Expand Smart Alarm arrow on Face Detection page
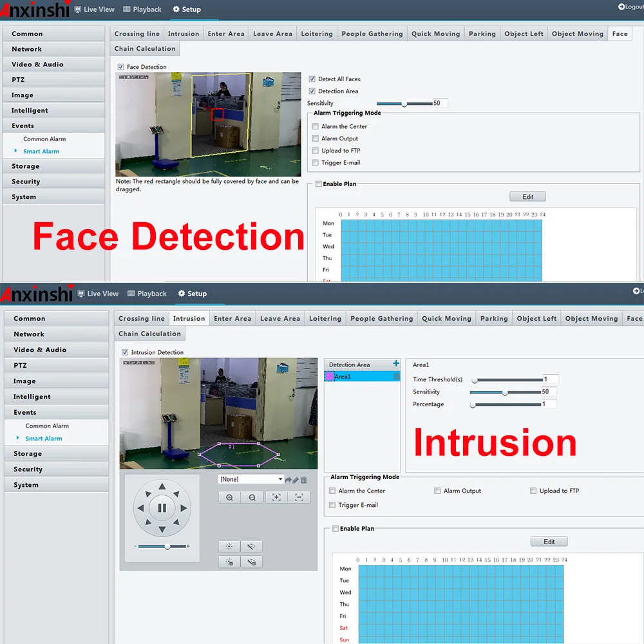644x644 pixels. 15,151
